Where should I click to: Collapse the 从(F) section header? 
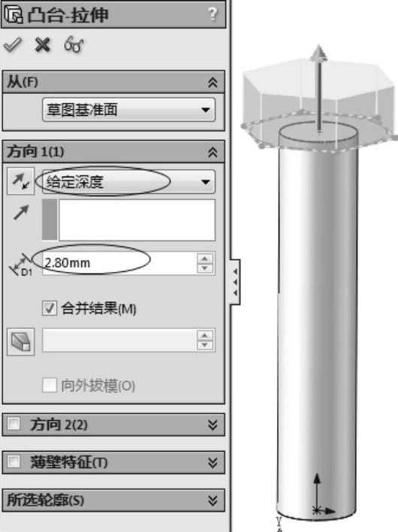(213, 83)
